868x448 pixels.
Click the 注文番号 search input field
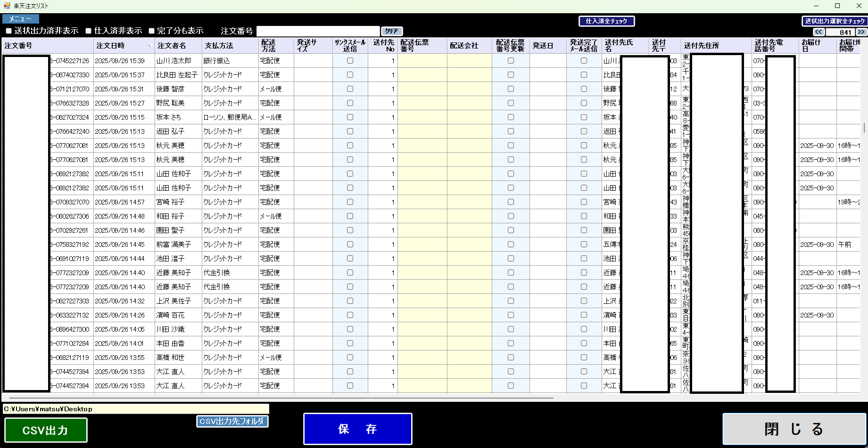click(318, 31)
